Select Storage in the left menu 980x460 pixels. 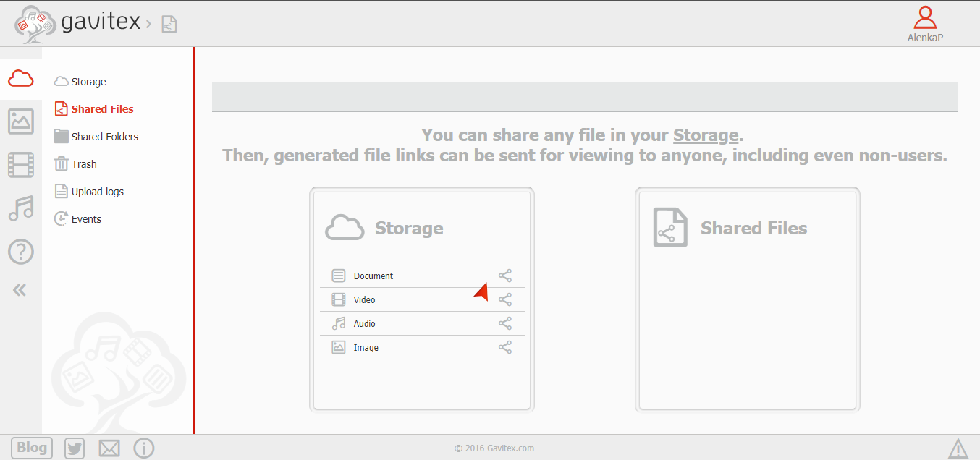[88, 82]
